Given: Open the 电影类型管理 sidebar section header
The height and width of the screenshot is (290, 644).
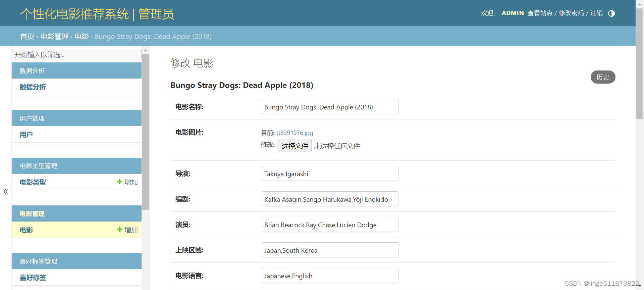Looking at the screenshot, I should coord(38,166).
